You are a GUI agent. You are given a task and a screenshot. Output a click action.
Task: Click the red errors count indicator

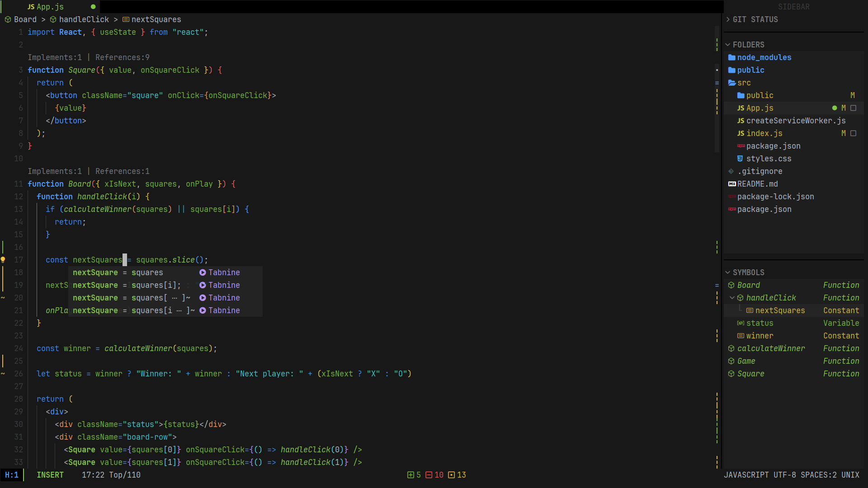click(434, 475)
